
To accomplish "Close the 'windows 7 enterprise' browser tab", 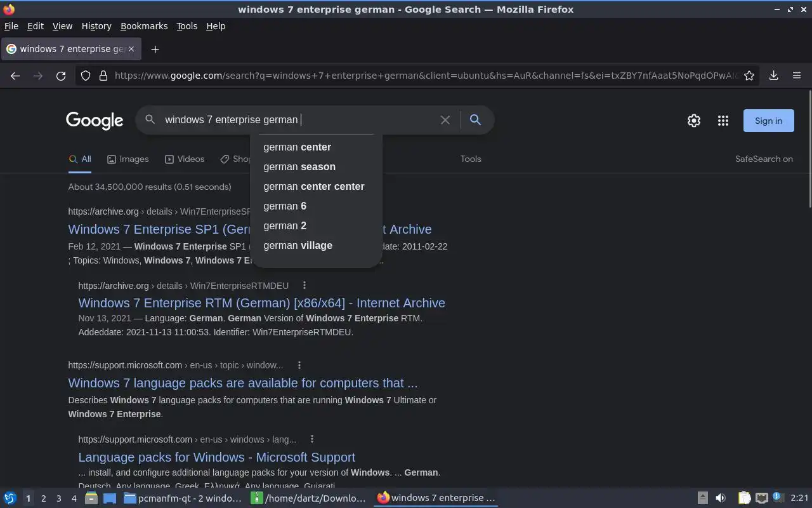I will click(131, 49).
